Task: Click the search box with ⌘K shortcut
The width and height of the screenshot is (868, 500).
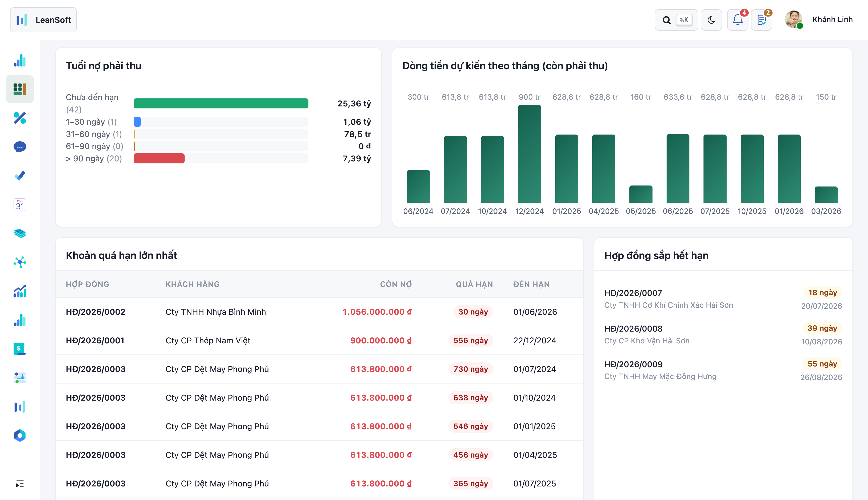Action: pos(676,20)
